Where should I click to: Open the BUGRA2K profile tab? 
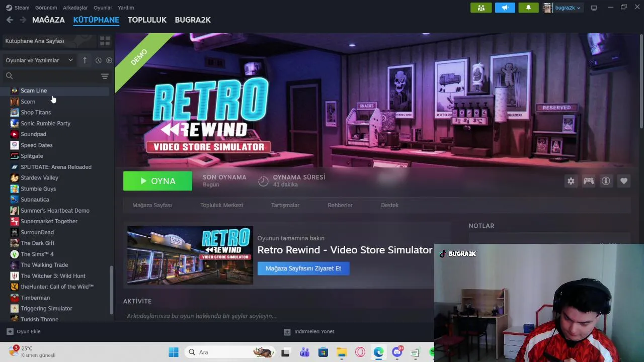193,20
